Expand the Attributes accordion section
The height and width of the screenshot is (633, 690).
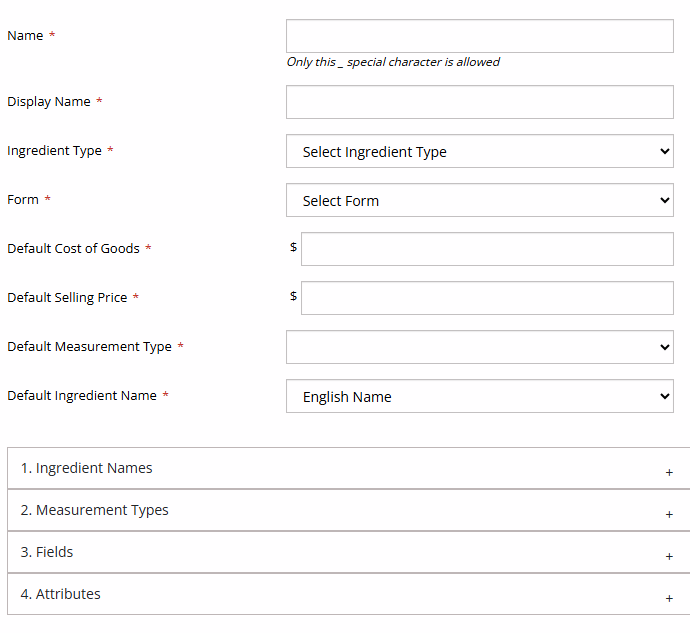[x=61, y=594]
